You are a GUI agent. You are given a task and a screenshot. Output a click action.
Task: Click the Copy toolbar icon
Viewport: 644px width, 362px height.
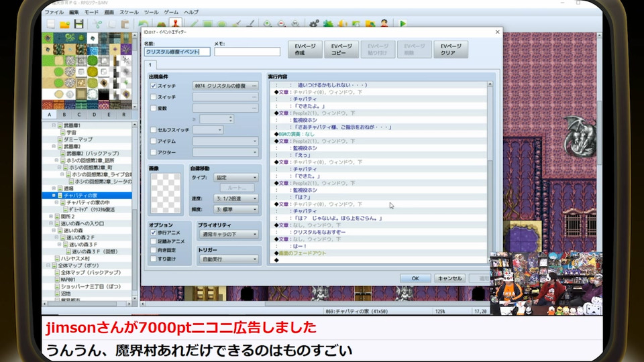[x=111, y=24]
